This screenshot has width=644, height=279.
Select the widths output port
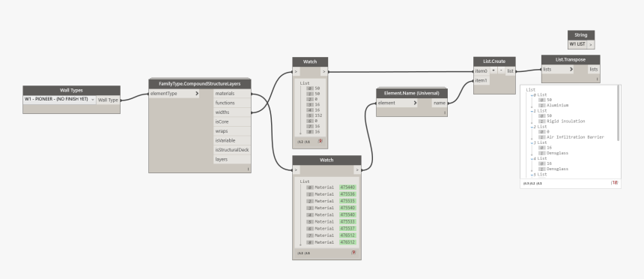pos(232,112)
